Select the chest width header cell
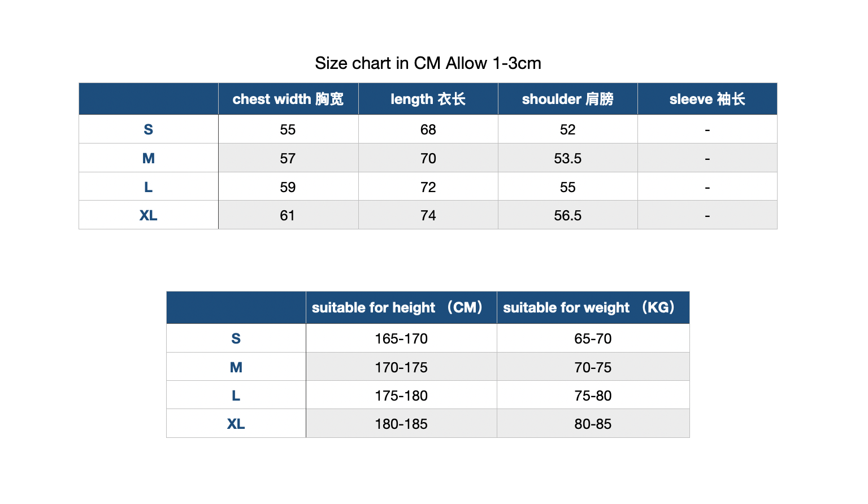Image resolution: width=868 pixels, height=504 pixels. 288,99
